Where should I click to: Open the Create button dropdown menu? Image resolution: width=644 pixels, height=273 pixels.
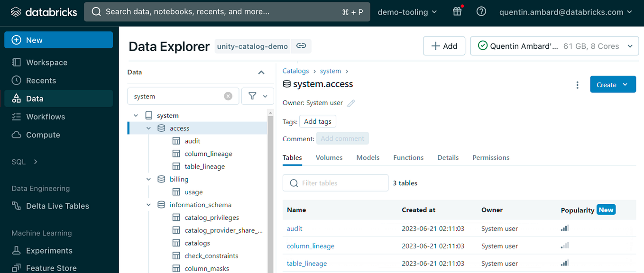[613, 83]
